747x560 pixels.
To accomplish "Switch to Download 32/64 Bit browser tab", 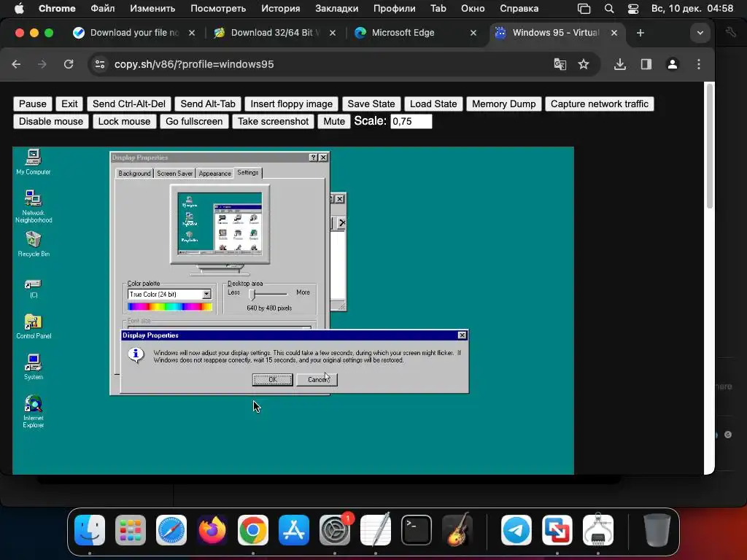I will coord(275,33).
